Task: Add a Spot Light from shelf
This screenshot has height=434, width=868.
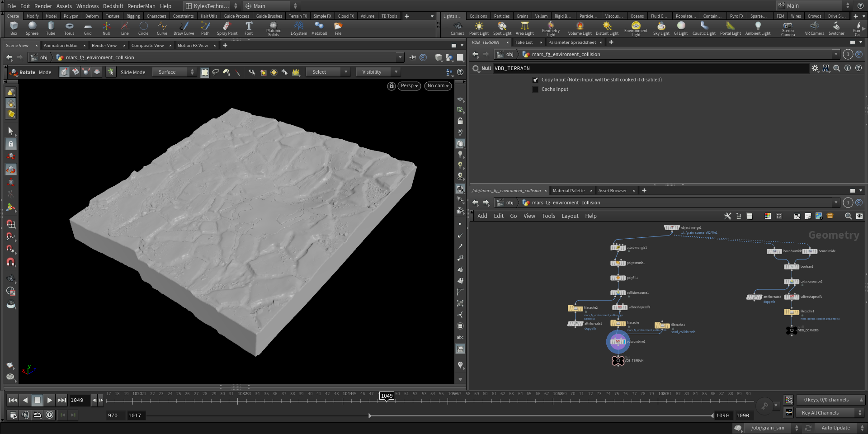Action: (x=502, y=28)
